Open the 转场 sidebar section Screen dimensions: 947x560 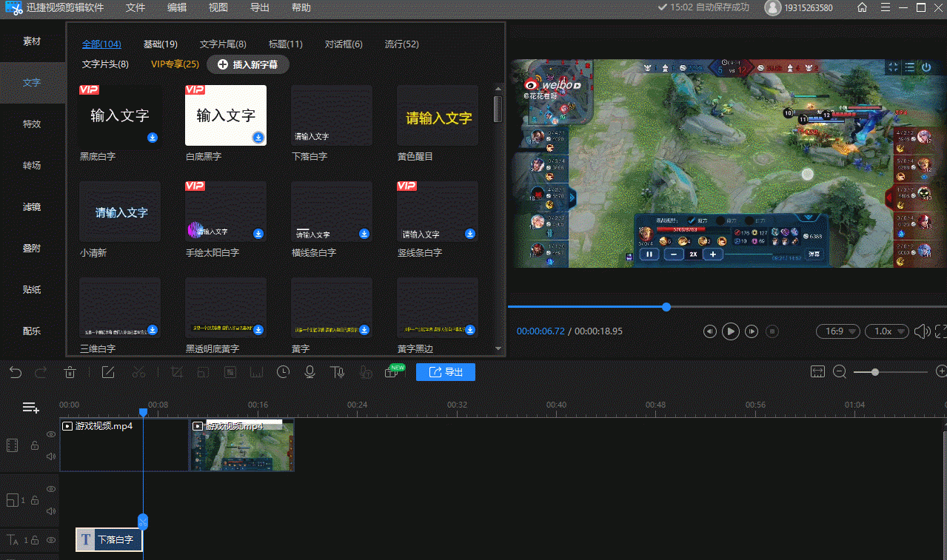pyautogui.click(x=32, y=166)
